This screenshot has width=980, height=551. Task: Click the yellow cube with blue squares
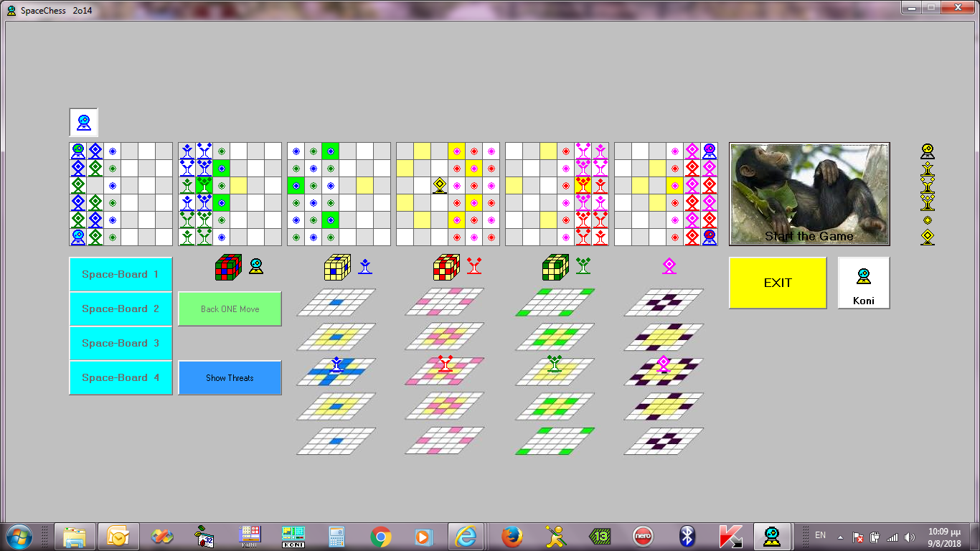click(337, 268)
